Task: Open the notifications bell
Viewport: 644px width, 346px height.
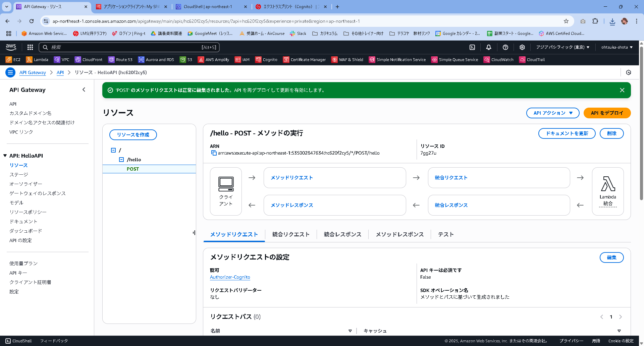Action: 489,47
